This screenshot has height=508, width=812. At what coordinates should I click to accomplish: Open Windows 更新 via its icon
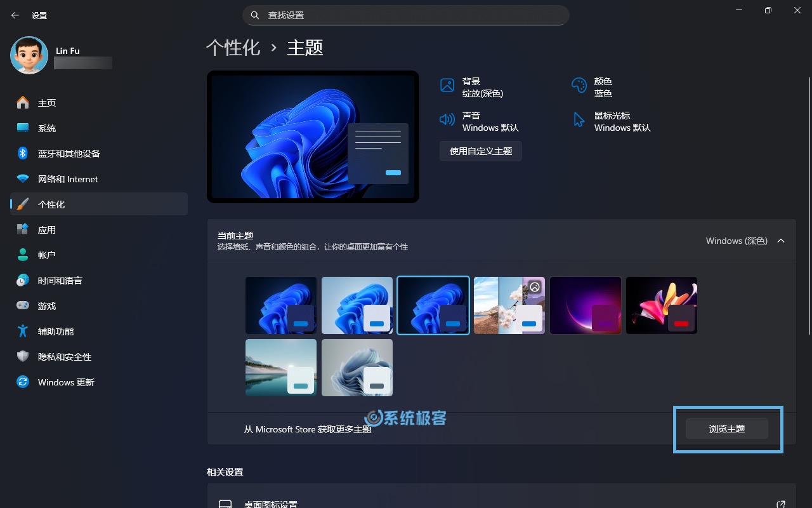point(22,382)
